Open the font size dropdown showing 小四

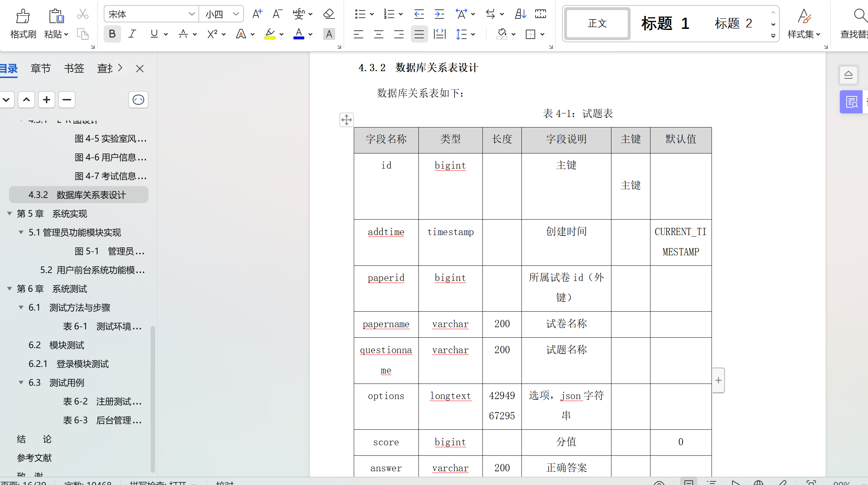pos(236,14)
